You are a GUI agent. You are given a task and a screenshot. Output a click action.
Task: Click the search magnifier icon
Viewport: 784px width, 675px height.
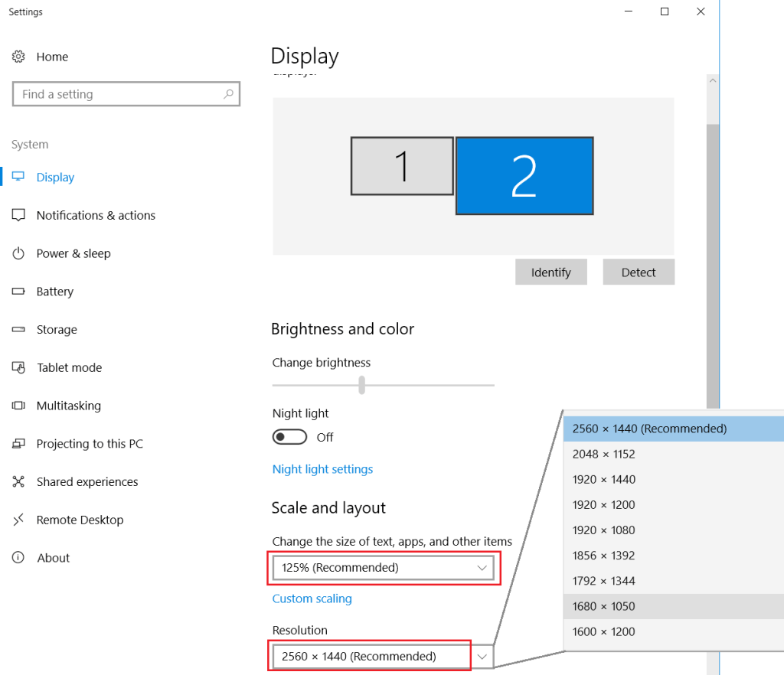click(228, 94)
